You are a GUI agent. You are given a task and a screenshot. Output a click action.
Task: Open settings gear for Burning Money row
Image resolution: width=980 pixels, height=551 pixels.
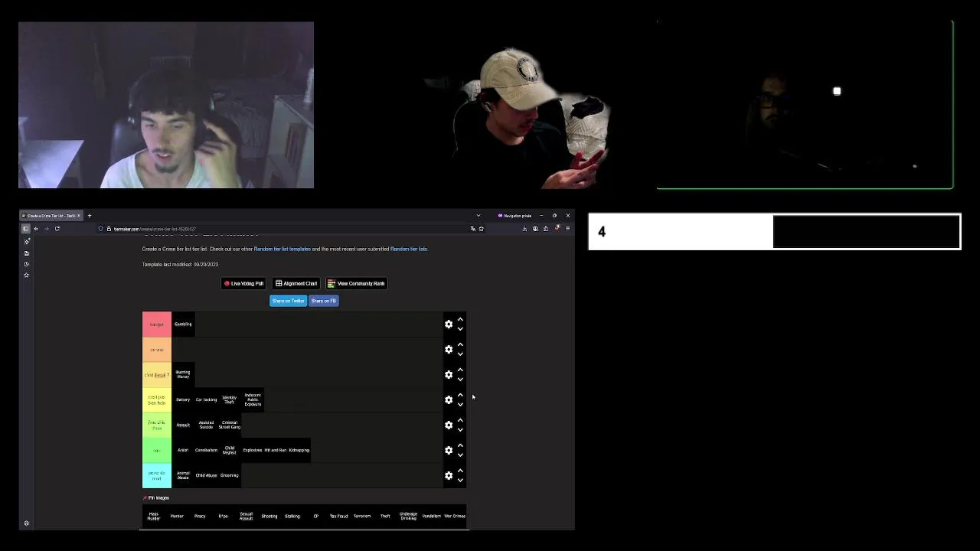(449, 375)
